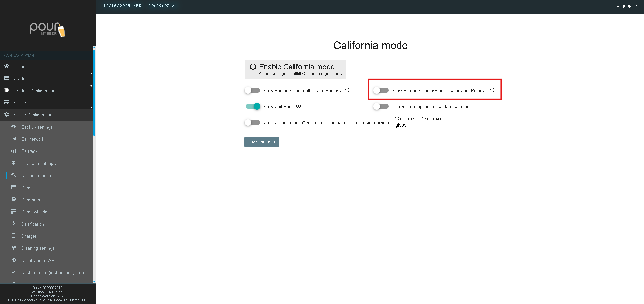Disable the Show Unit Price toggle
The image size is (644, 304).
click(x=253, y=106)
